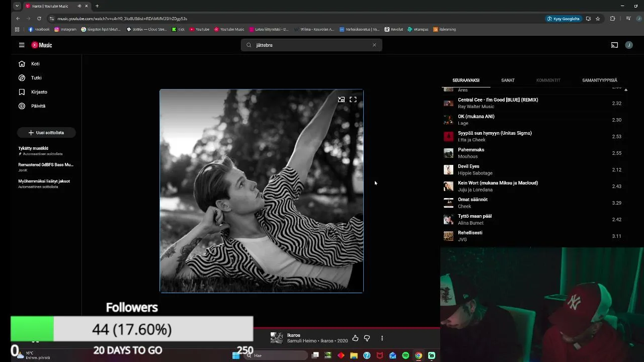This screenshot has height=362, width=644.
Task: Open browser extensions puzzle icon
Action: (x=612, y=19)
